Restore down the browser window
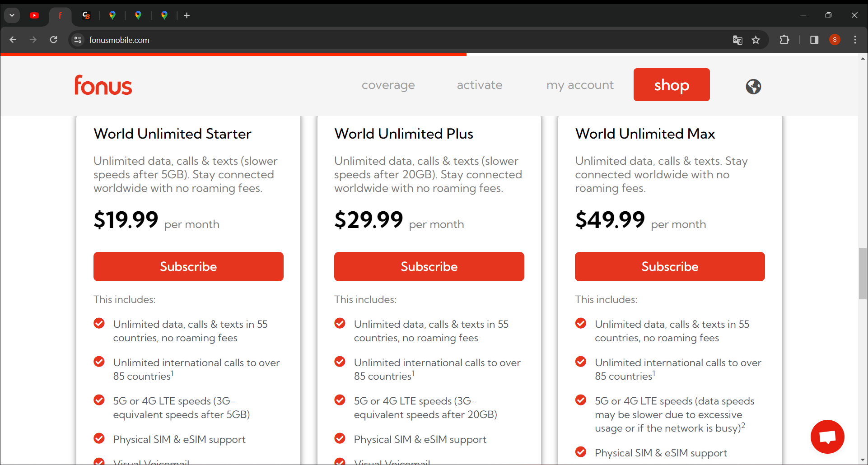Screen dimensions: 868x465 pos(828,15)
